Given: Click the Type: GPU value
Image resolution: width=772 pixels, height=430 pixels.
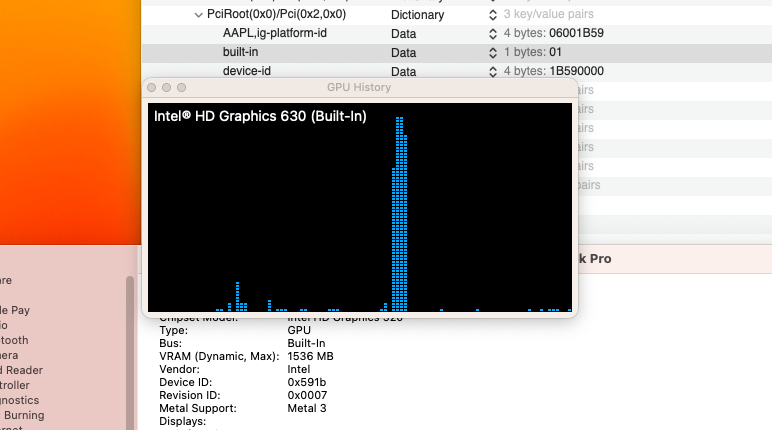Looking at the screenshot, I should click(x=299, y=330).
